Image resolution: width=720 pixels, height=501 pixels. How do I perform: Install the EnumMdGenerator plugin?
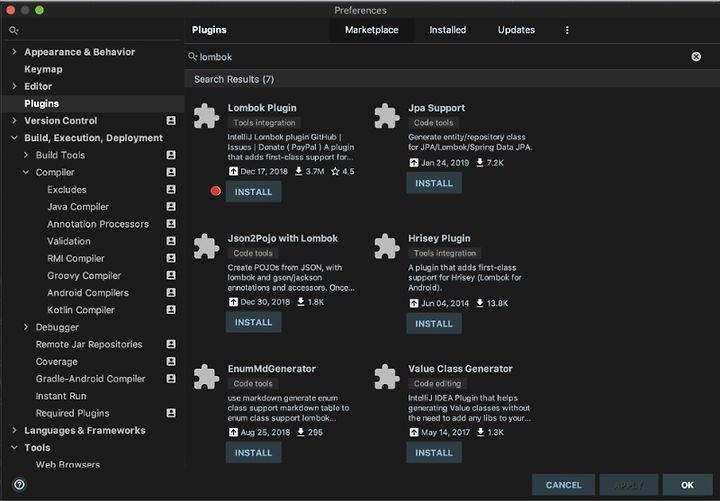(x=253, y=453)
